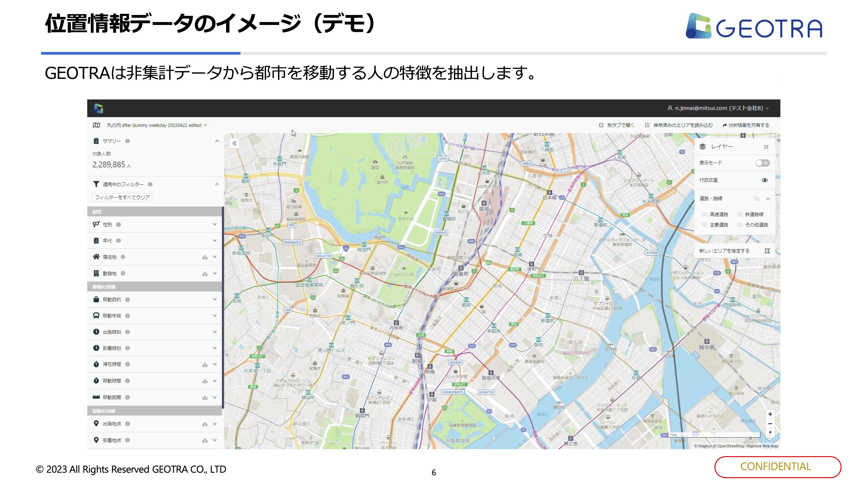
Task: Toggle 行政区画 layer visibility eye
Action: 764,180
